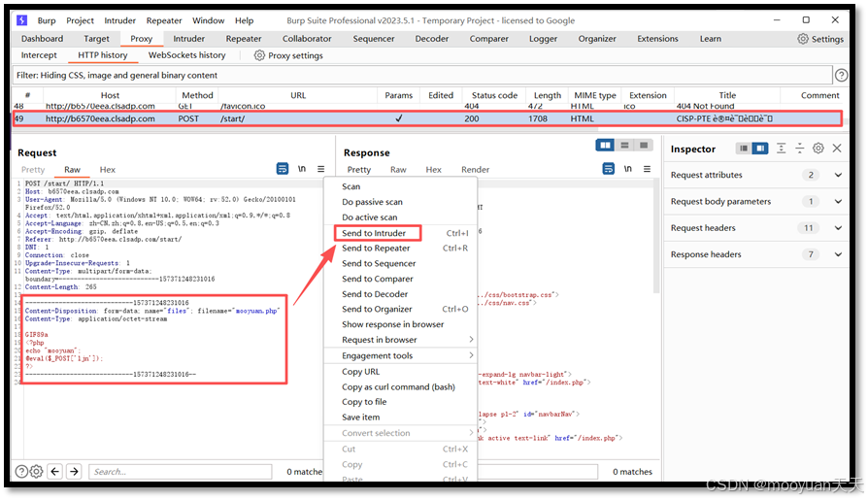Choose Copy as curl command (bash)
Image resolution: width=868 pixels, height=500 pixels.
coord(400,387)
